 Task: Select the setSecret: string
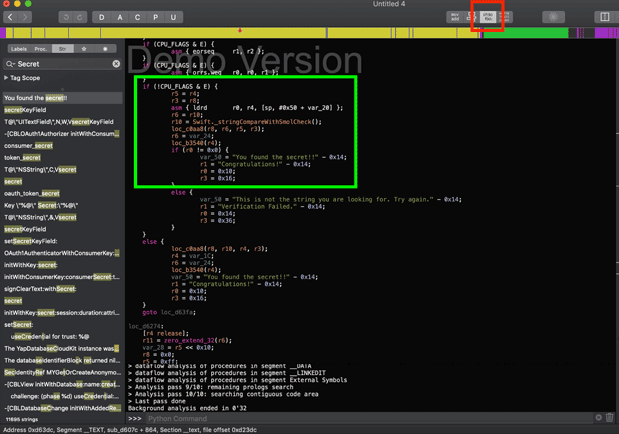click(x=62, y=325)
